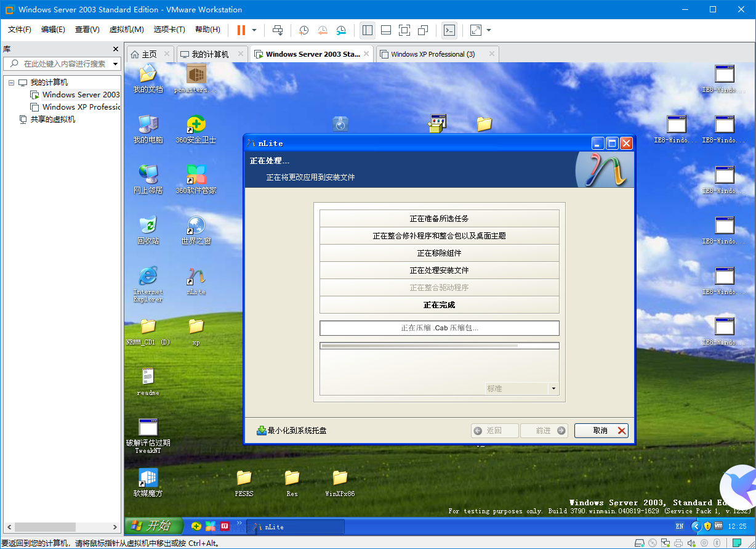Open the library search options dropdown

click(x=115, y=64)
